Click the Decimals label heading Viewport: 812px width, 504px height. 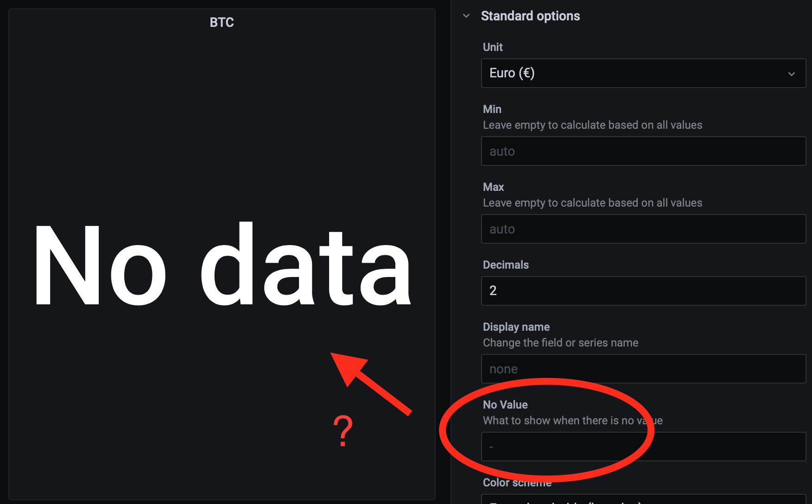[x=505, y=265]
